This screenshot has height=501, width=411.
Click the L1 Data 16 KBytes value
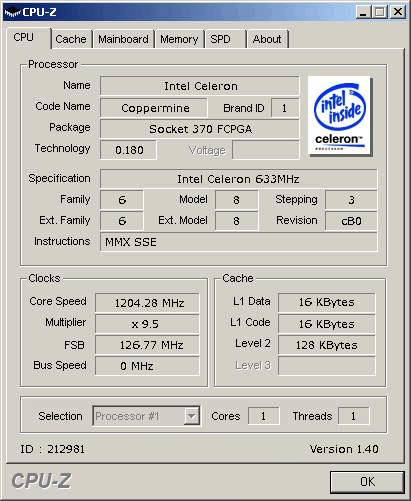pos(327,302)
